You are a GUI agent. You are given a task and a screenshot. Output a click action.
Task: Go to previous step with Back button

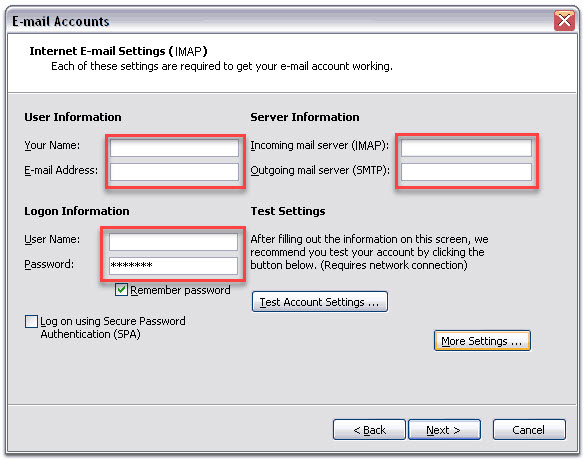(369, 430)
